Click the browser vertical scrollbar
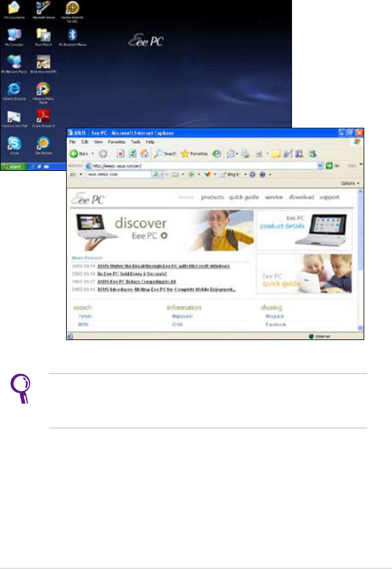This screenshot has width=392, height=569. point(360,260)
